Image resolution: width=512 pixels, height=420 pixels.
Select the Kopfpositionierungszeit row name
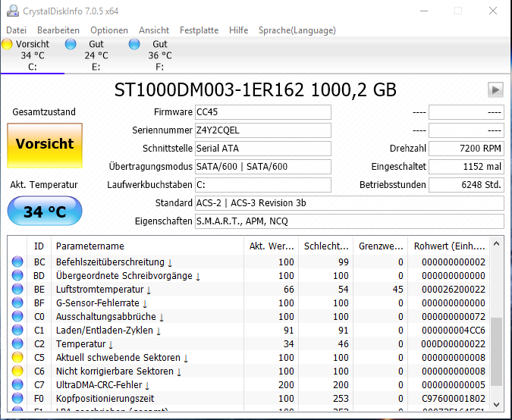coord(105,399)
